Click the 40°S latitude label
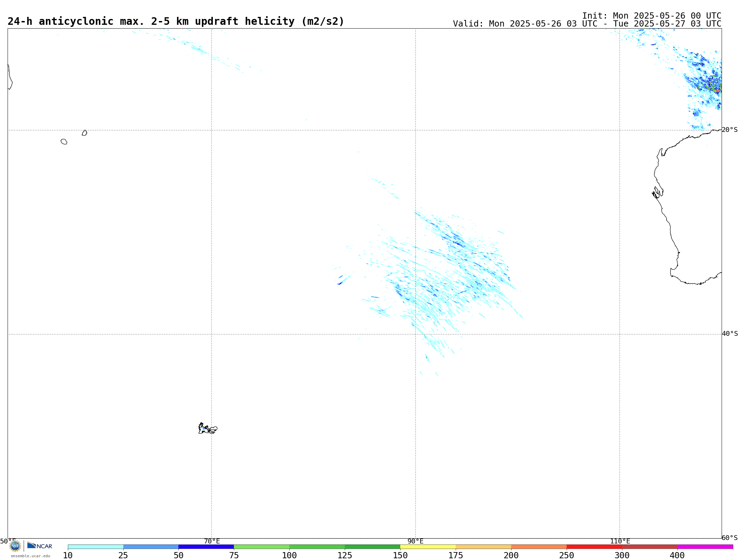The width and height of the screenshot is (744, 560). click(x=730, y=334)
